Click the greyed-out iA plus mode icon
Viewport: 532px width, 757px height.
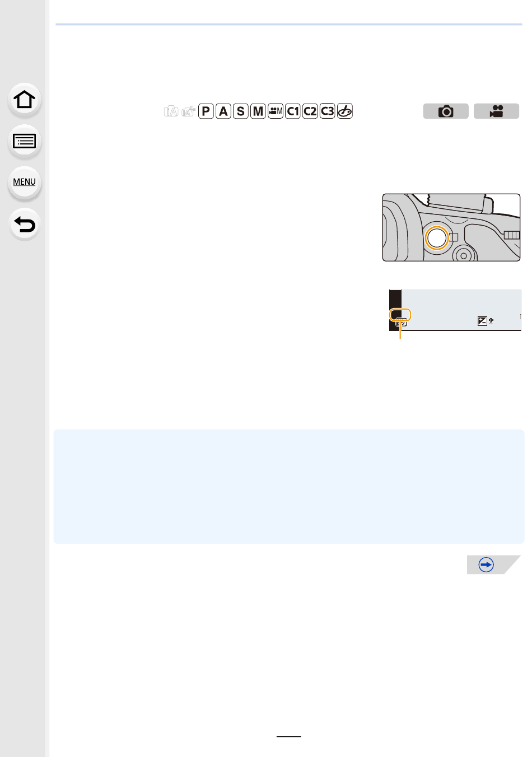[188, 111]
